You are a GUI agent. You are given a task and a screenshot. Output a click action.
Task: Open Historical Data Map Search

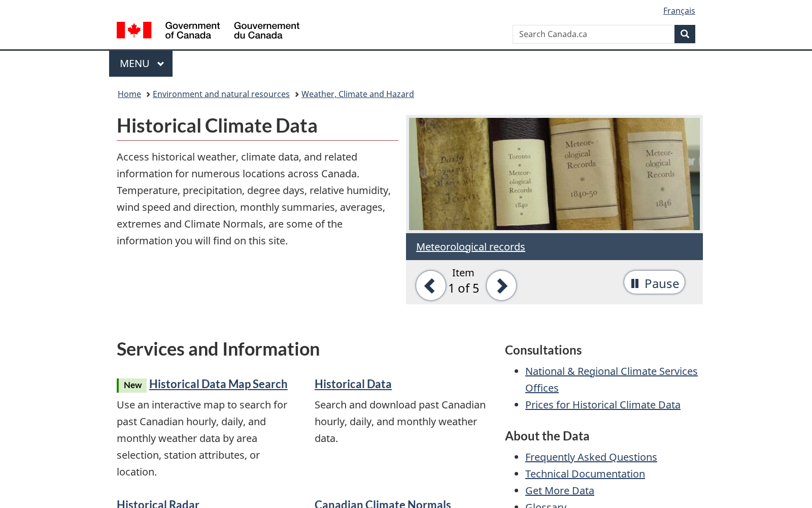[218, 384]
